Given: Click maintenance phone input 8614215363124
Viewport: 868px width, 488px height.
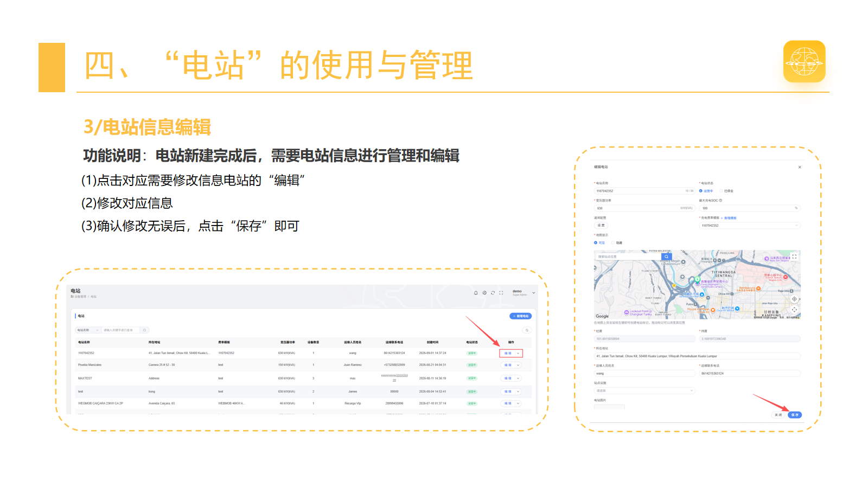Looking at the screenshot, I should 750,374.
